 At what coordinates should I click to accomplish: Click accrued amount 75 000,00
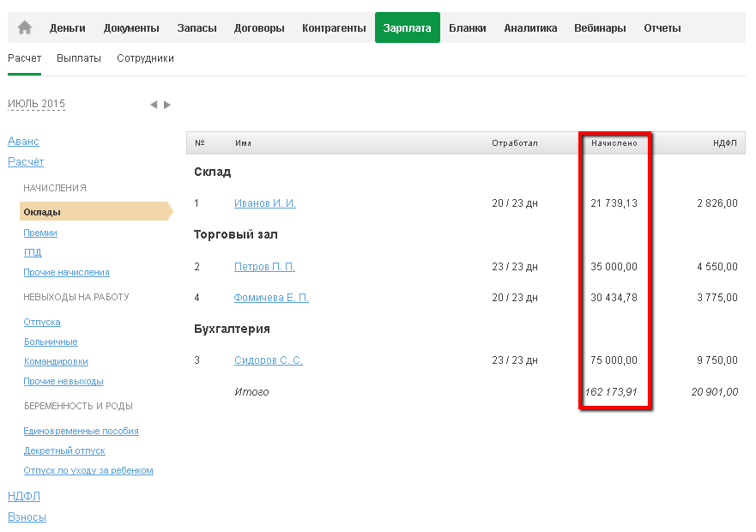click(614, 360)
